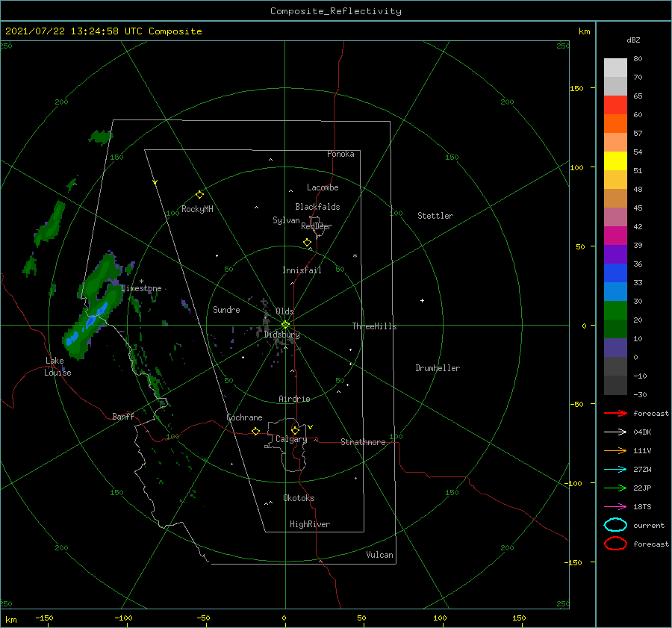Click the Ponoka town label

click(340, 154)
